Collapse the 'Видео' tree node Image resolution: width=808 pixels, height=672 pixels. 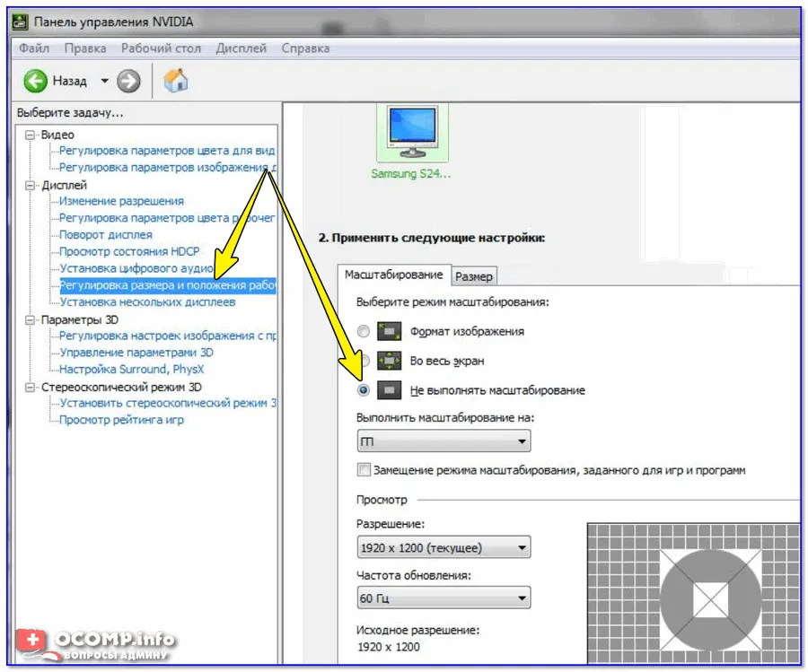(31, 135)
